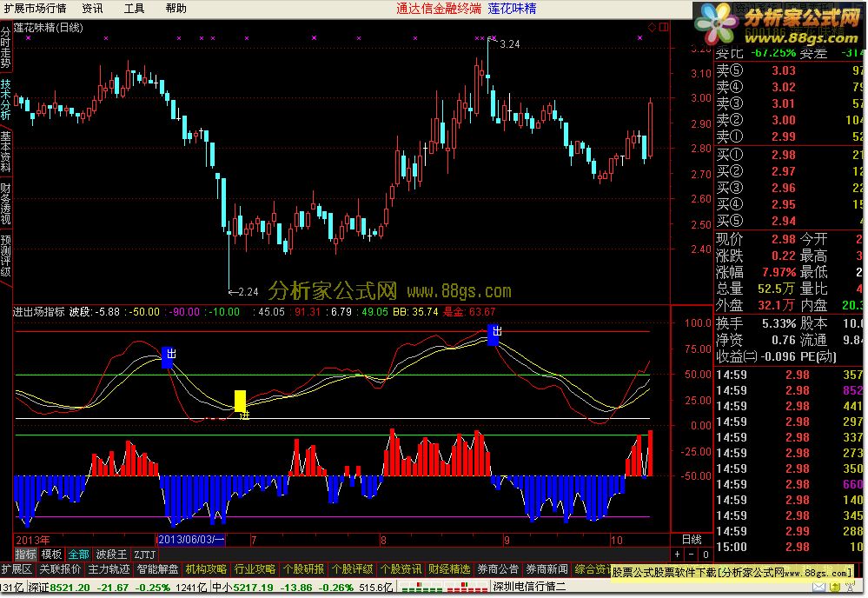
Task: Open 机构攻略 info link
Action: (206, 569)
